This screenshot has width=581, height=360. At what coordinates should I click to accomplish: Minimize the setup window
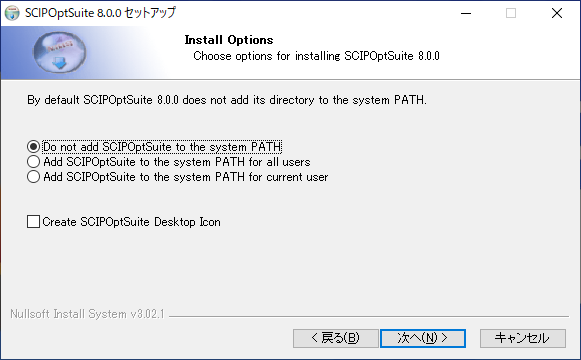coord(466,13)
